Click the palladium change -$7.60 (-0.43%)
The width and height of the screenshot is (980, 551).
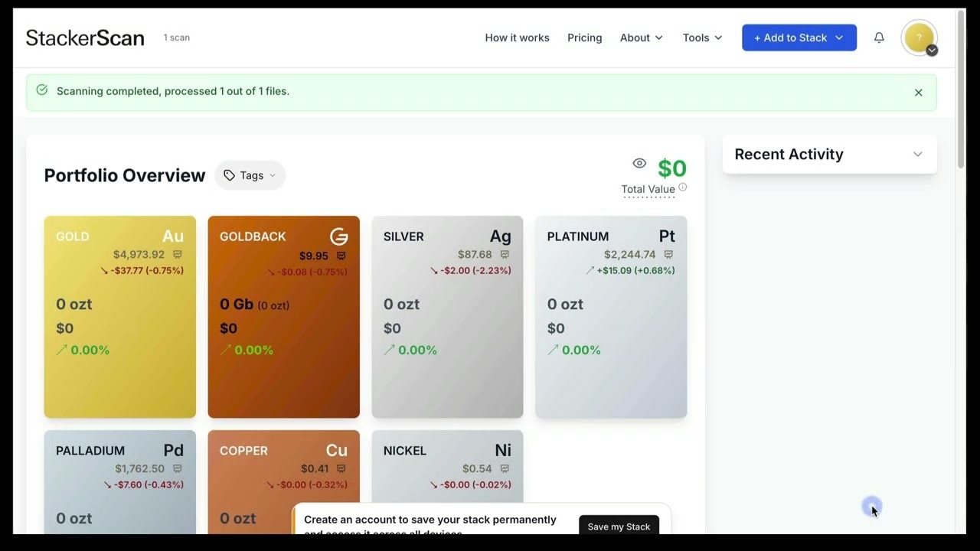coord(143,485)
